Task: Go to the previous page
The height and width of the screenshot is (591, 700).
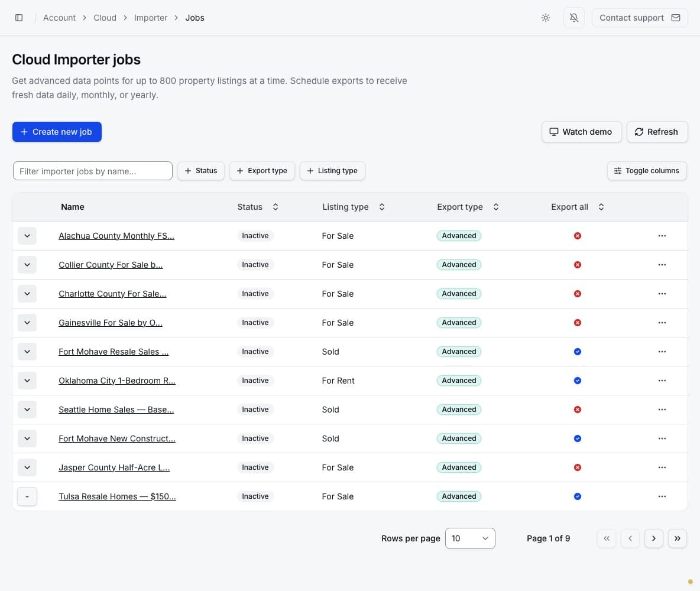Action: pos(630,538)
